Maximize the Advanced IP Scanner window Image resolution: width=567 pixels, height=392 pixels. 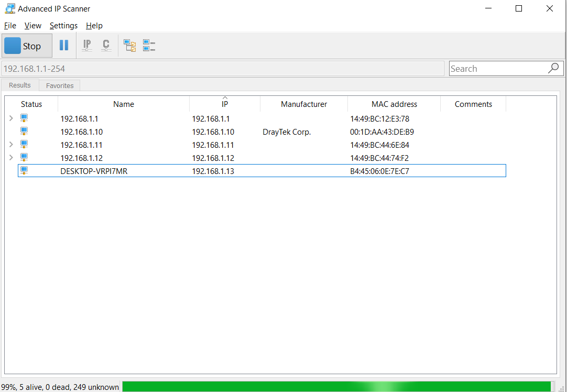click(x=519, y=8)
